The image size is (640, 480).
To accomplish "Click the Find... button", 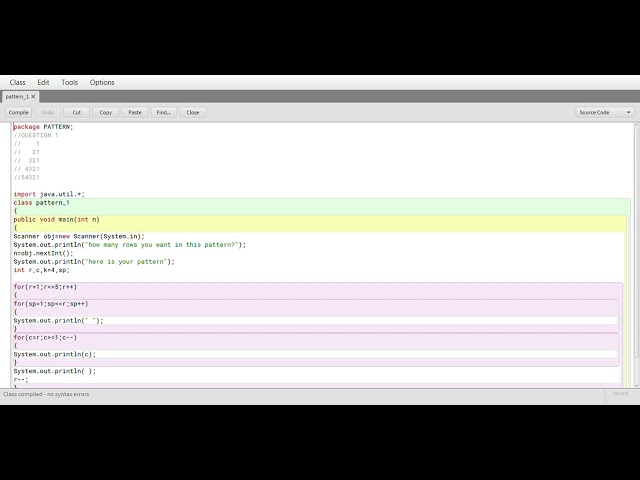I will [164, 112].
